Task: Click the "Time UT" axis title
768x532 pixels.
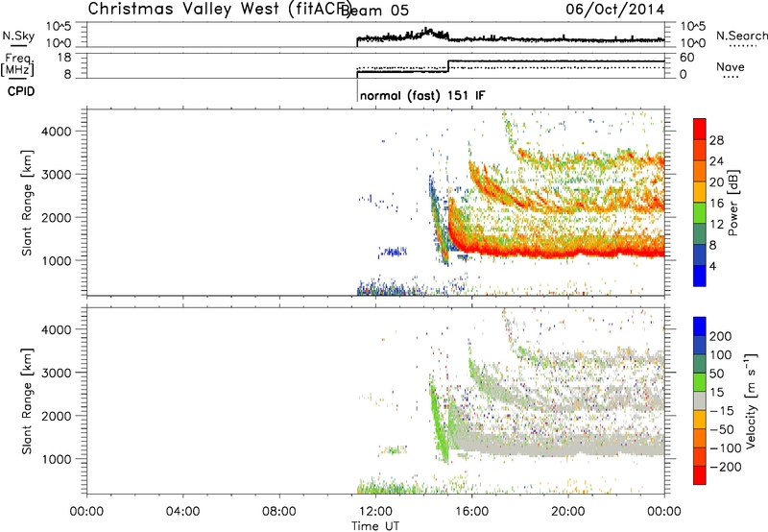Action: (375, 526)
